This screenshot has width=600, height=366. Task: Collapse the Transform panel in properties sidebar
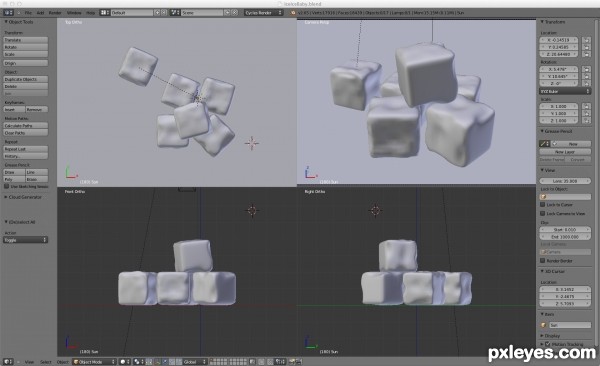point(542,22)
